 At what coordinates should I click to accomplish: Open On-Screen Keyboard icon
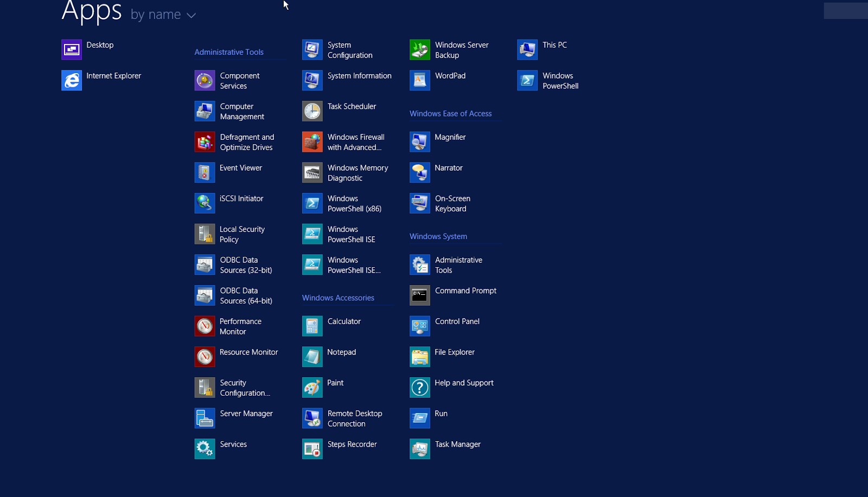[420, 204]
